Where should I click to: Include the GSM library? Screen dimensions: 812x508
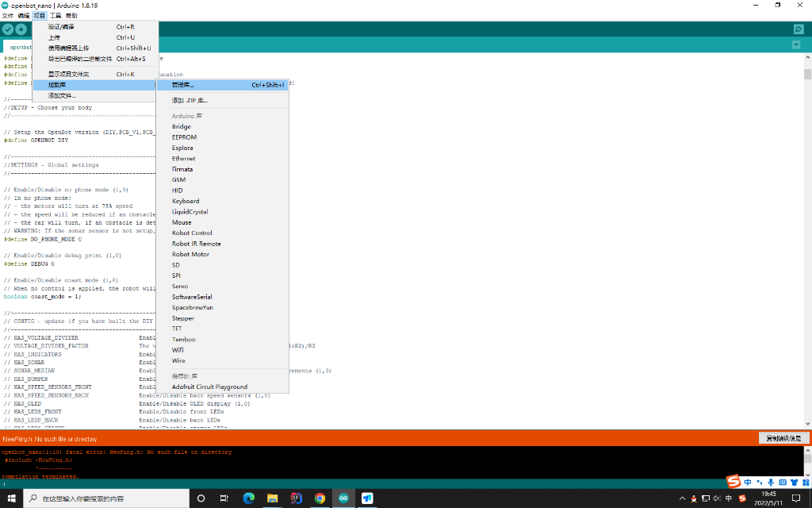[x=223, y=180]
